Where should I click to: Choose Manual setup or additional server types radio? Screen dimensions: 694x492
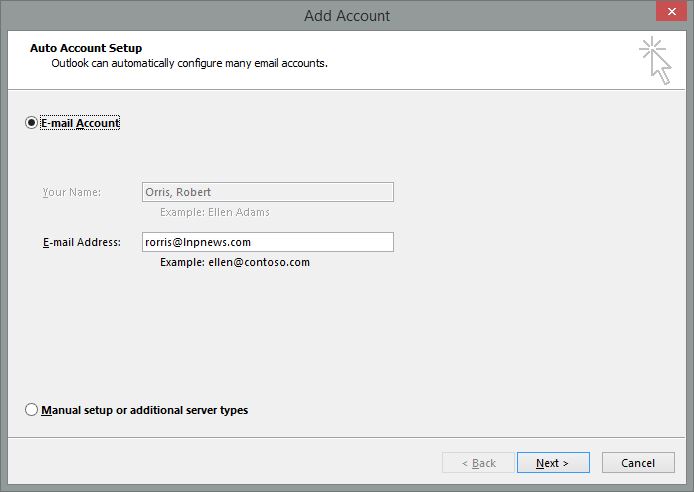click(32, 410)
